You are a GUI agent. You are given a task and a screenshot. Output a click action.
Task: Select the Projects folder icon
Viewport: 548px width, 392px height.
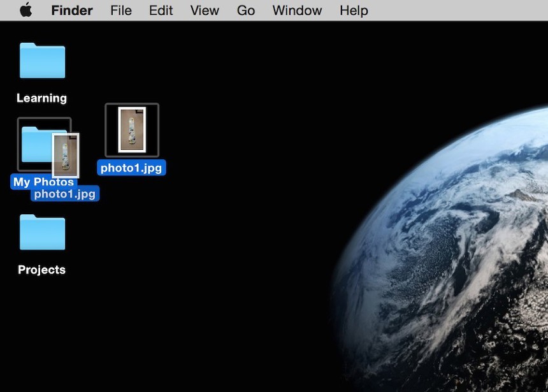click(x=42, y=232)
